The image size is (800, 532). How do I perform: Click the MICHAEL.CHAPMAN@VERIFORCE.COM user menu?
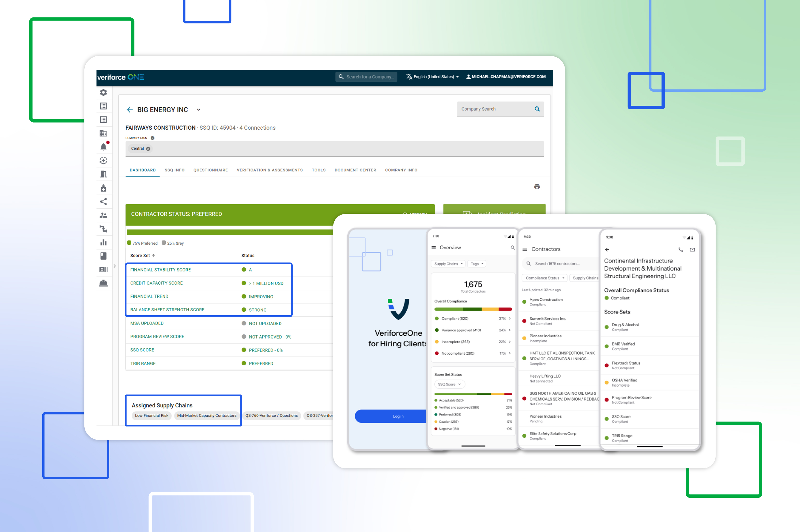(x=505, y=77)
